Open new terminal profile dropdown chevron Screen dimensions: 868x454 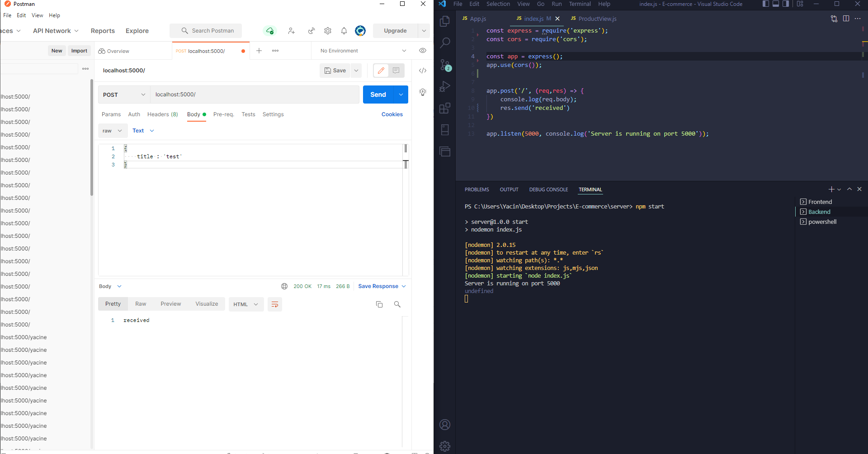pyautogui.click(x=839, y=189)
